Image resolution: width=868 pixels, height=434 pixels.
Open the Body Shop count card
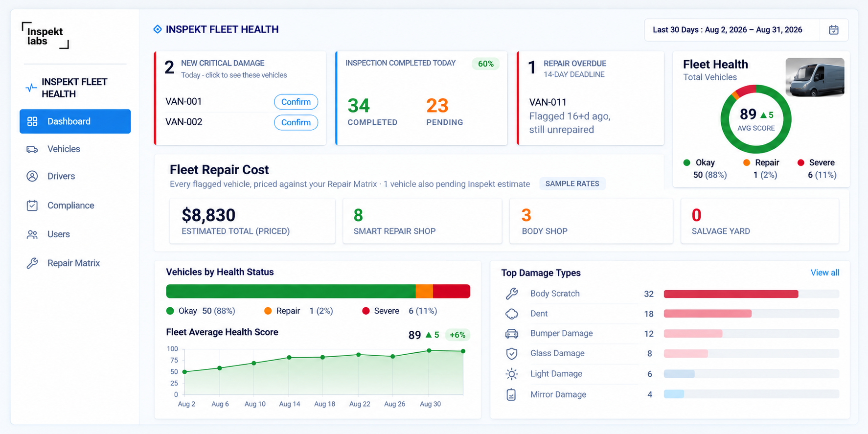(x=591, y=221)
